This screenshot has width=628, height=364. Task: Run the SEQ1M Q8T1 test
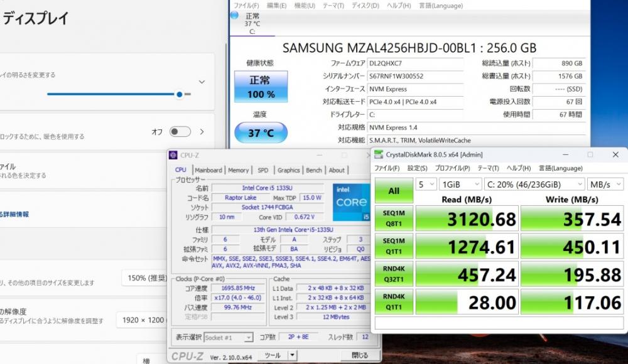[x=394, y=218]
